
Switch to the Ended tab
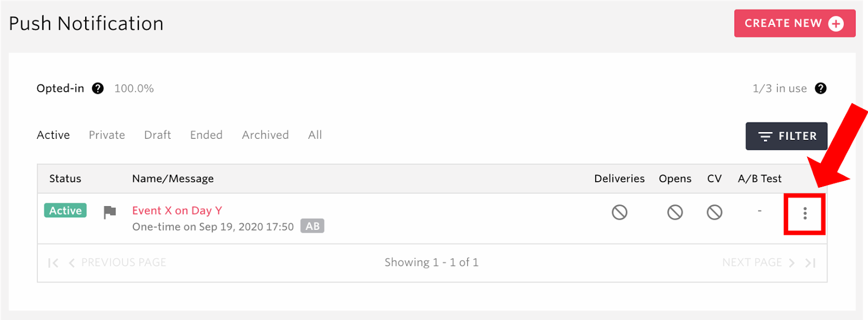(x=206, y=135)
